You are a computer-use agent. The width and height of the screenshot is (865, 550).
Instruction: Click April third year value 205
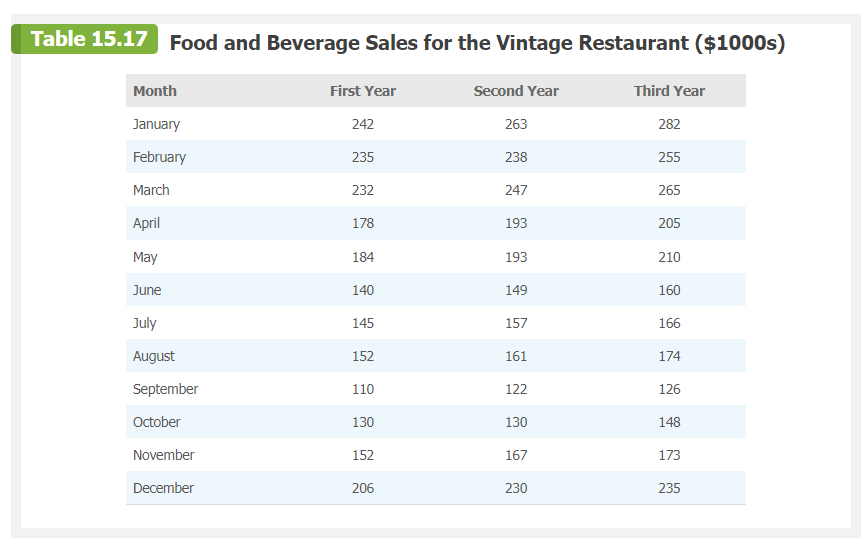[x=669, y=223]
